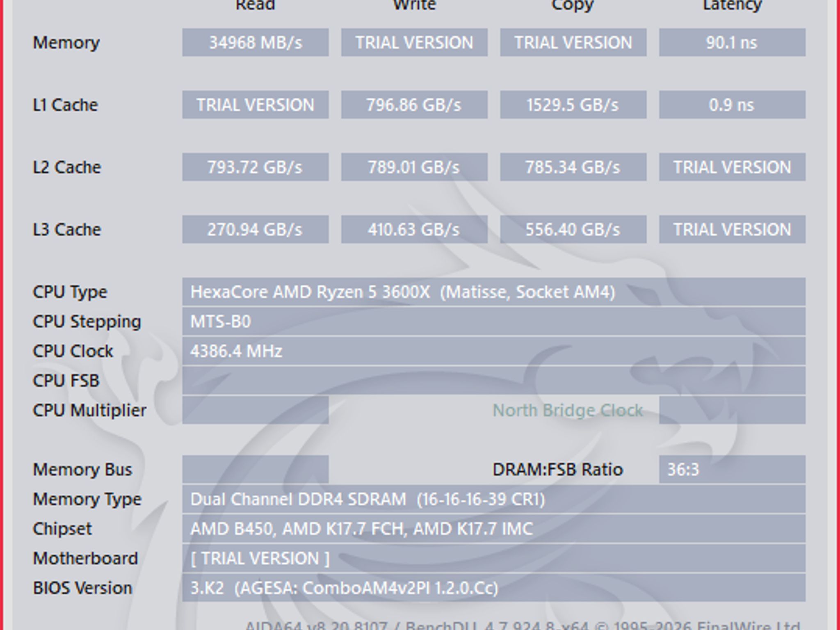
Task: Click L3 Cache read 270.94 GB/s
Action: (255, 229)
